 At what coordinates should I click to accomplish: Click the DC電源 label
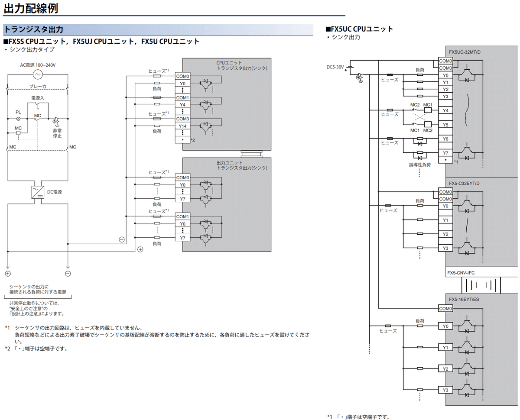pyautogui.click(x=55, y=192)
